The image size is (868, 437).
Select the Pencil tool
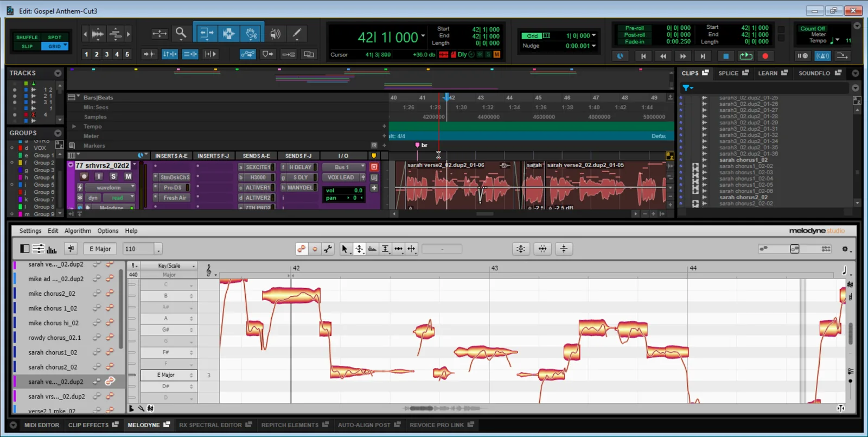[297, 34]
